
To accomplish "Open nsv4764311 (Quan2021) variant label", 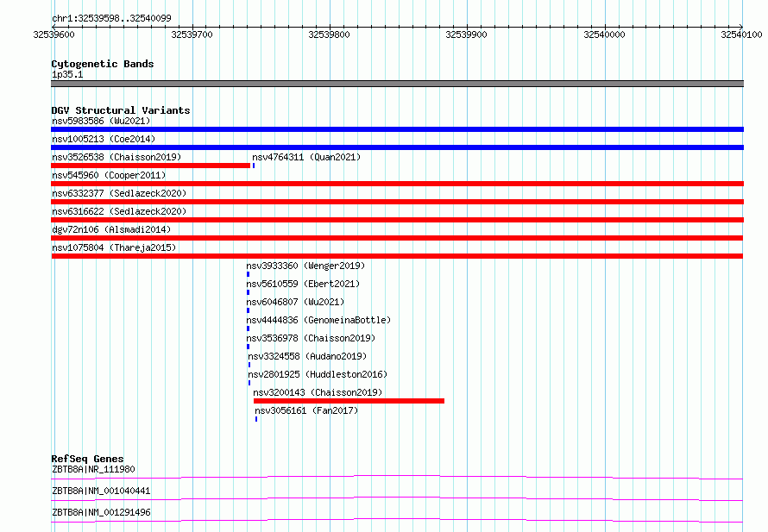I will click(x=306, y=157).
